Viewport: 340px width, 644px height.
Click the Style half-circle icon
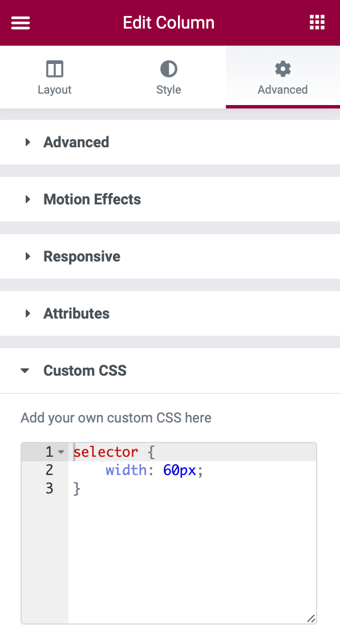[168, 69]
